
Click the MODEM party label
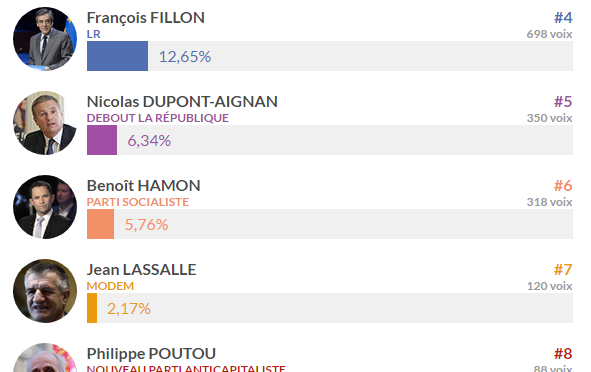(x=110, y=286)
